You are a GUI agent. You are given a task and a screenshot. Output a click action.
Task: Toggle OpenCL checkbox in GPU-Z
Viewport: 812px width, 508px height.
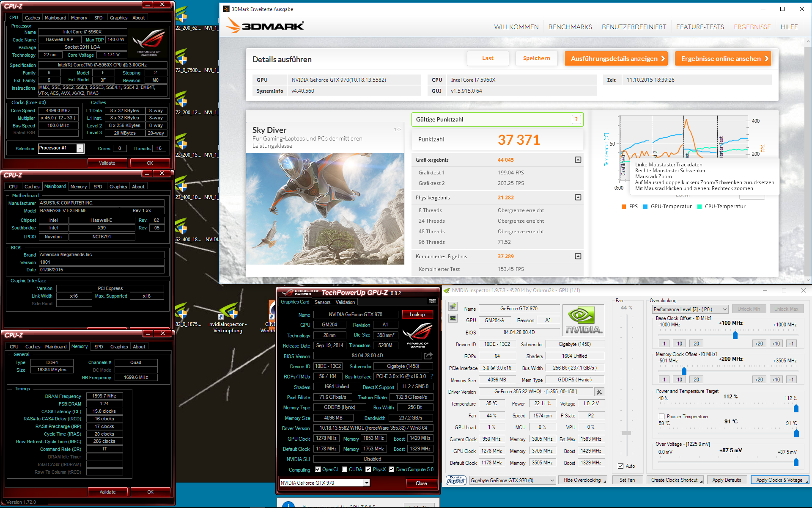318,469
